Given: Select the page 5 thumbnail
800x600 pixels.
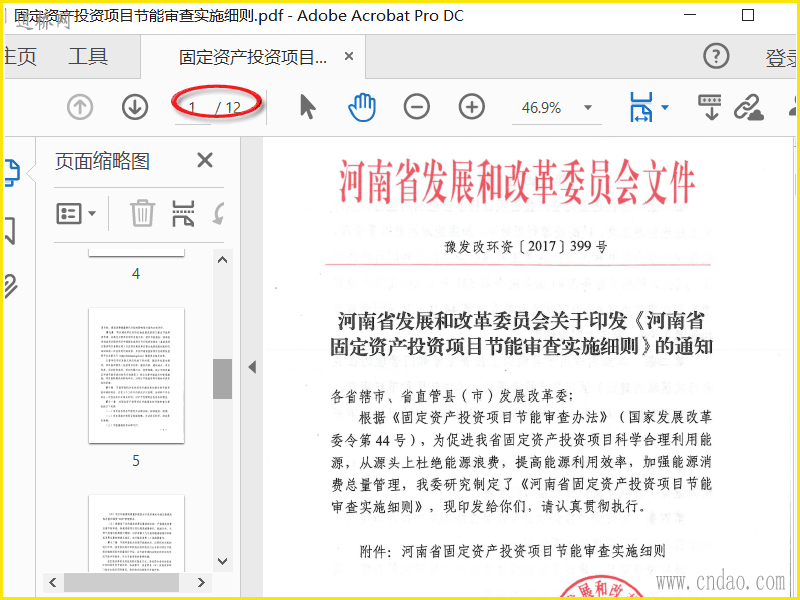Looking at the screenshot, I should point(136,376).
